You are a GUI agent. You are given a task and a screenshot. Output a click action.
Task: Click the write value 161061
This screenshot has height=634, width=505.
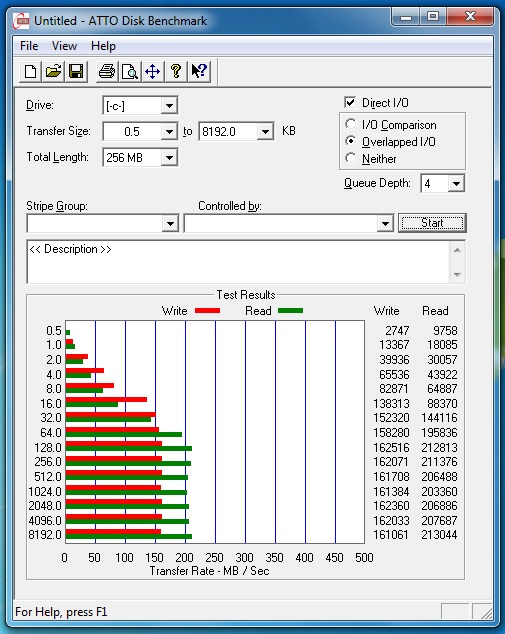(x=391, y=535)
